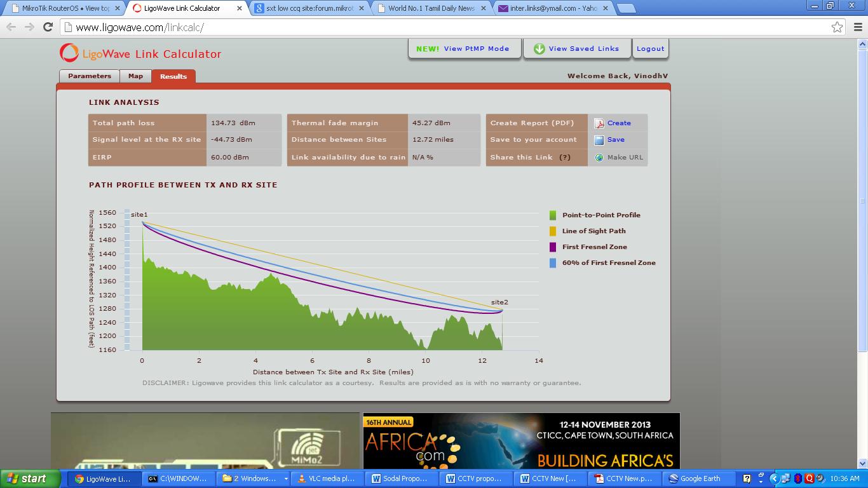
Task: Expand the 2 Windows taskbar group
Action: point(254,478)
